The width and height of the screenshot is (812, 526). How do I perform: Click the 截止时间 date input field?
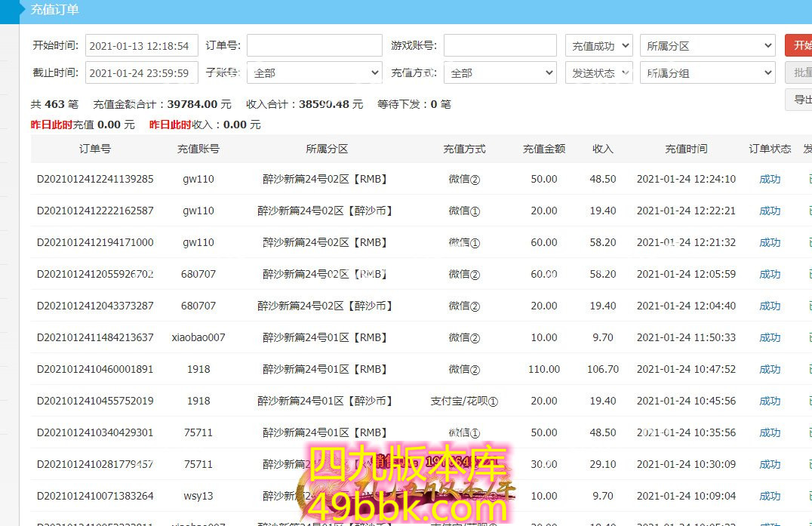click(x=141, y=73)
